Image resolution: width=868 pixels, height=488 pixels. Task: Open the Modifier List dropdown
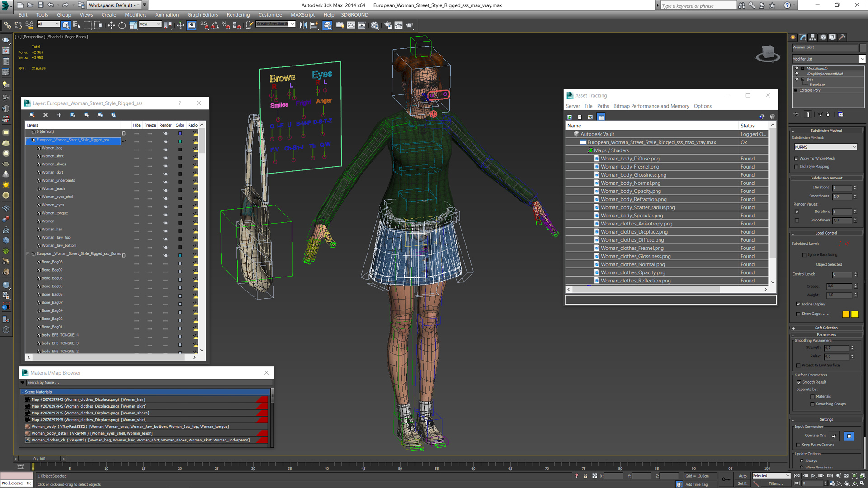click(x=862, y=59)
